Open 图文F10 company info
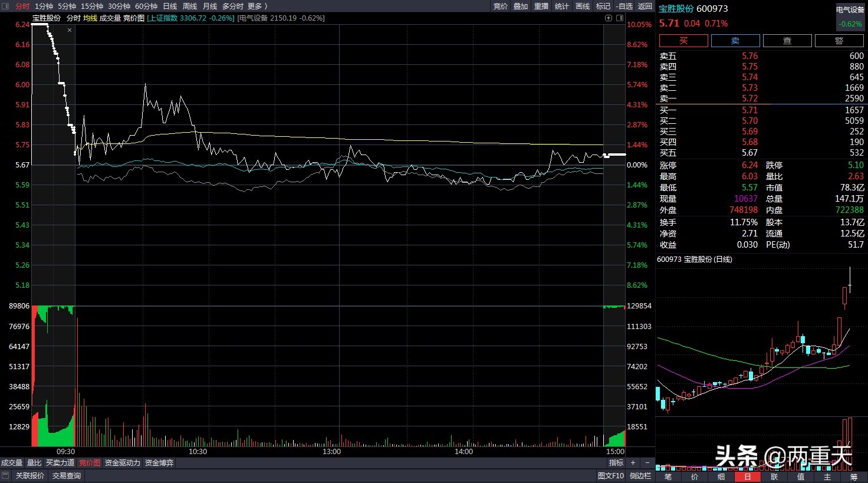Screen dimensions: 868x483 tap(611, 476)
